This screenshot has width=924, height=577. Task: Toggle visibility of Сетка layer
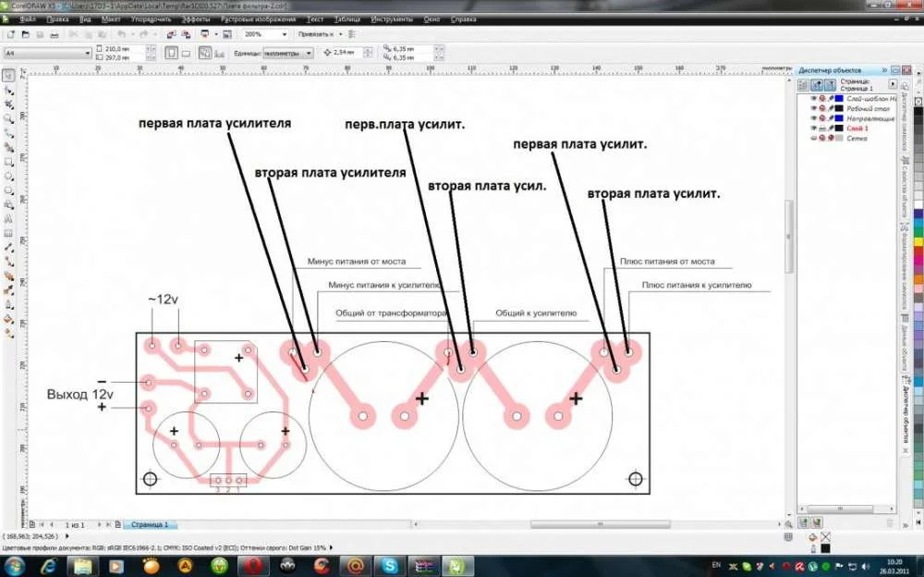(x=814, y=138)
